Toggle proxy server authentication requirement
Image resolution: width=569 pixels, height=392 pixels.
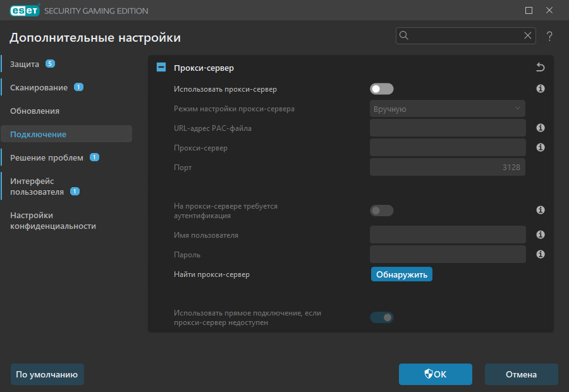click(x=382, y=211)
